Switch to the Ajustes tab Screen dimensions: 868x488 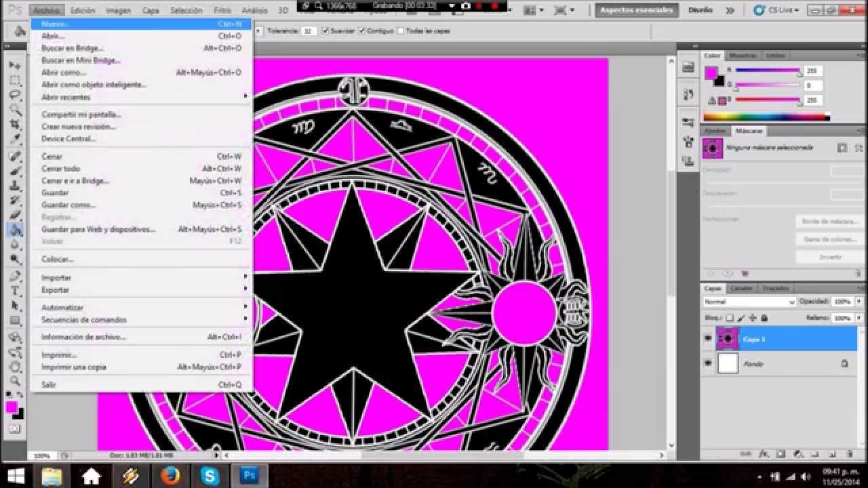click(x=715, y=131)
